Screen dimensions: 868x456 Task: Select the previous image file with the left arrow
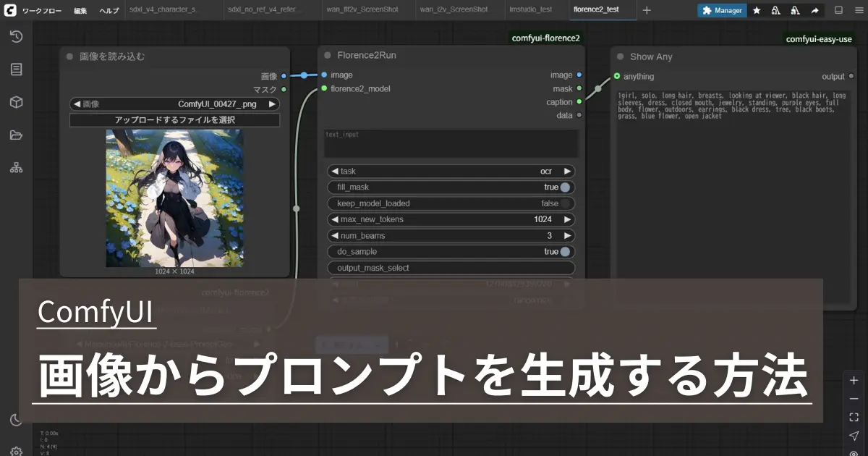(x=77, y=104)
